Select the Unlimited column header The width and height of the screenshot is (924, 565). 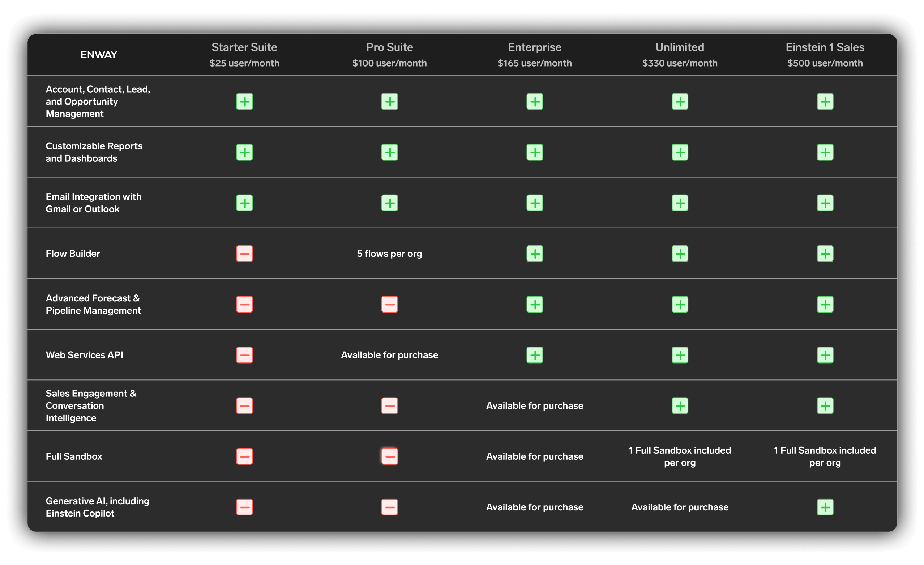click(680, 47)
